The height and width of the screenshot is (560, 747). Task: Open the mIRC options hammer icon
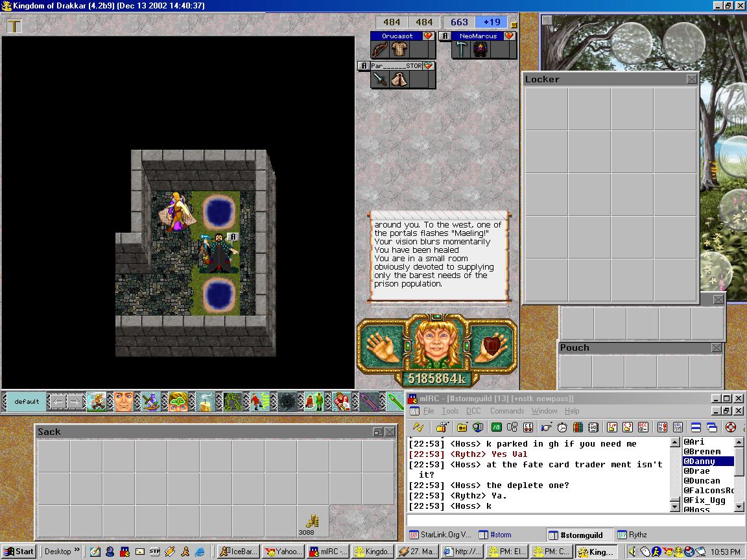click(442, 427)
